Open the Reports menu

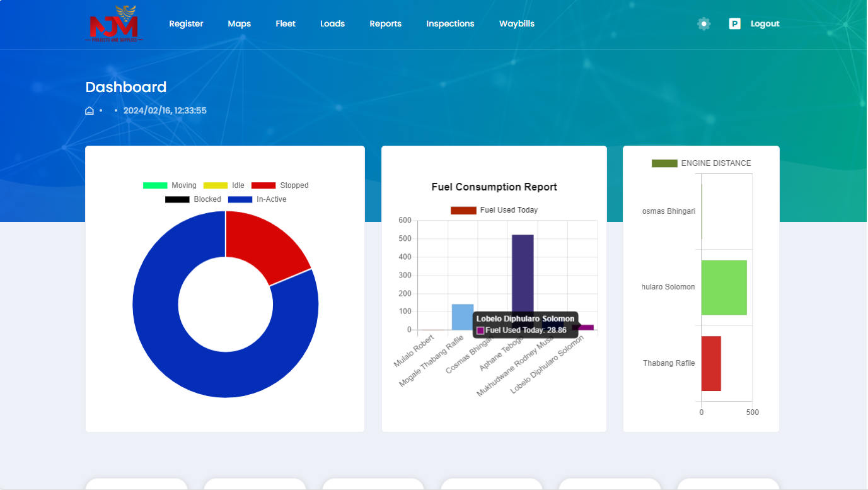385,24
